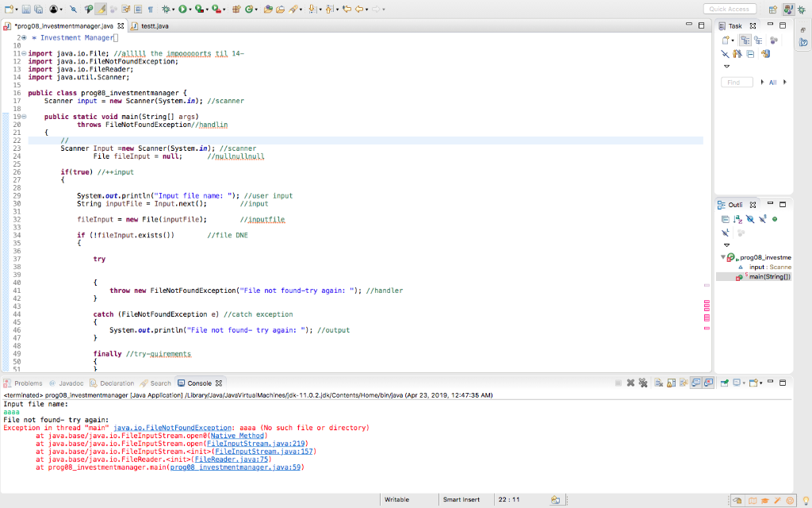Click Synchronize Changed icon in Task List
Image resolution: width=812 pixels, height=508 pixels.
coord(765,53)
